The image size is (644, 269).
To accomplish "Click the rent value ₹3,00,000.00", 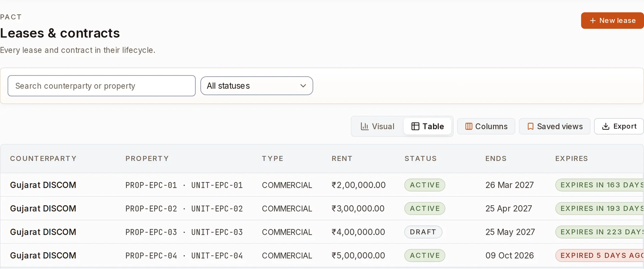I will 358,209.
